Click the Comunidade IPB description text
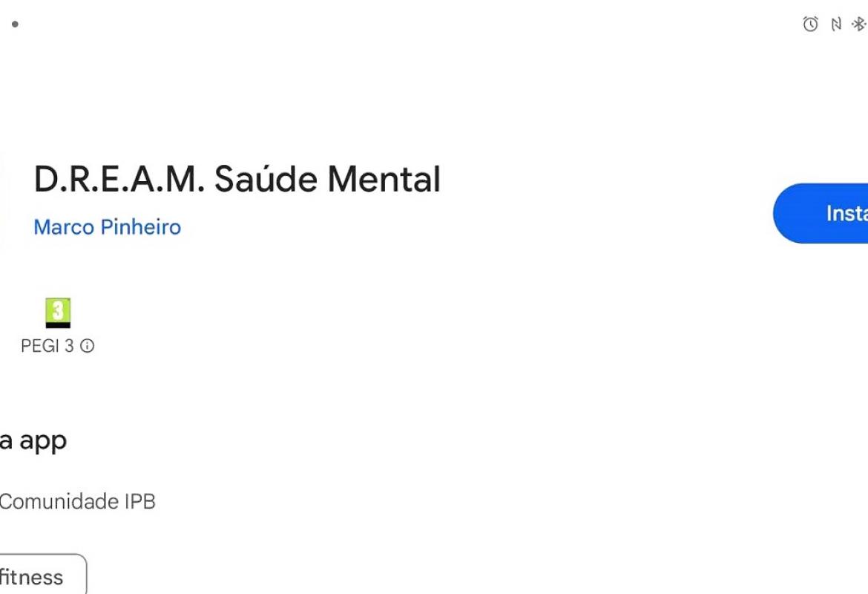 77,501
